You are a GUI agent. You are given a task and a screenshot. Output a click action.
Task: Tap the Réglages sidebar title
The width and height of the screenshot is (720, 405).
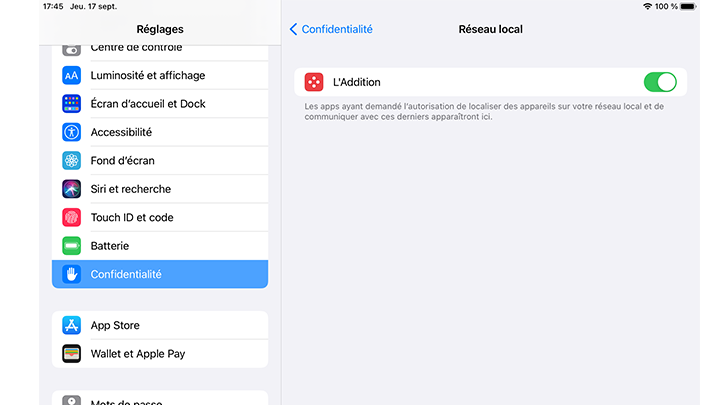(160, 29)
